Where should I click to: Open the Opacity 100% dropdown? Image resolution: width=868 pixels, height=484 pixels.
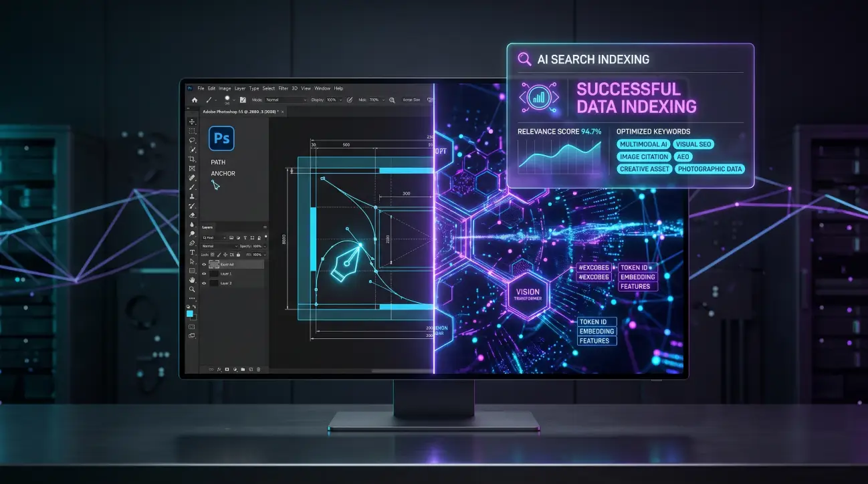(258, 246)
